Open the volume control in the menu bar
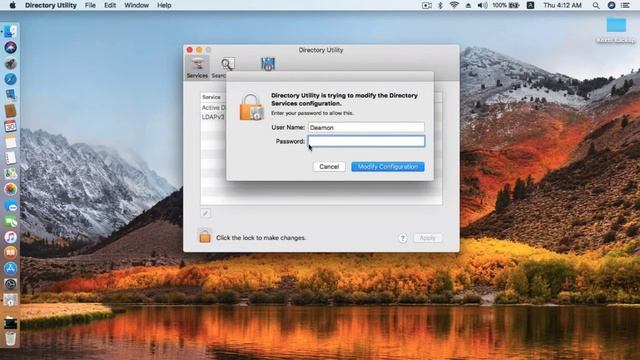Image resolution: width=640 pixels, height=360 pixels. pyautogui.click(x=482, y=5)
